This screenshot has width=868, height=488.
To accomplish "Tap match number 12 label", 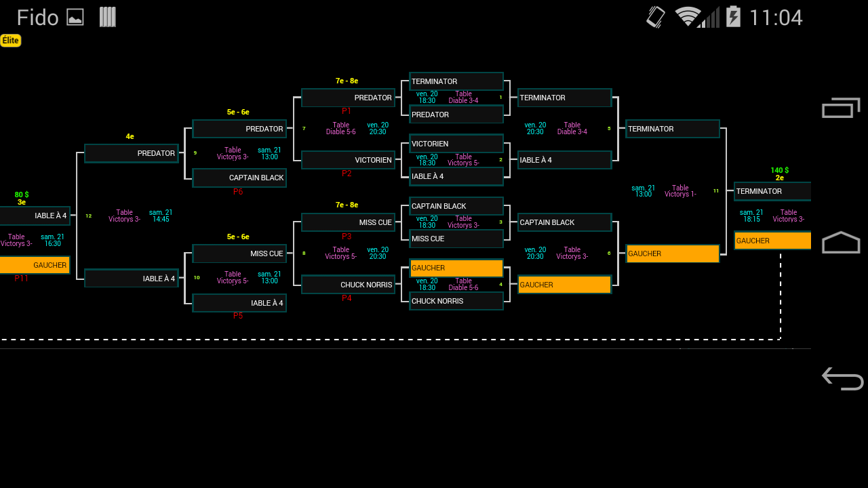I will pos(88,216).
